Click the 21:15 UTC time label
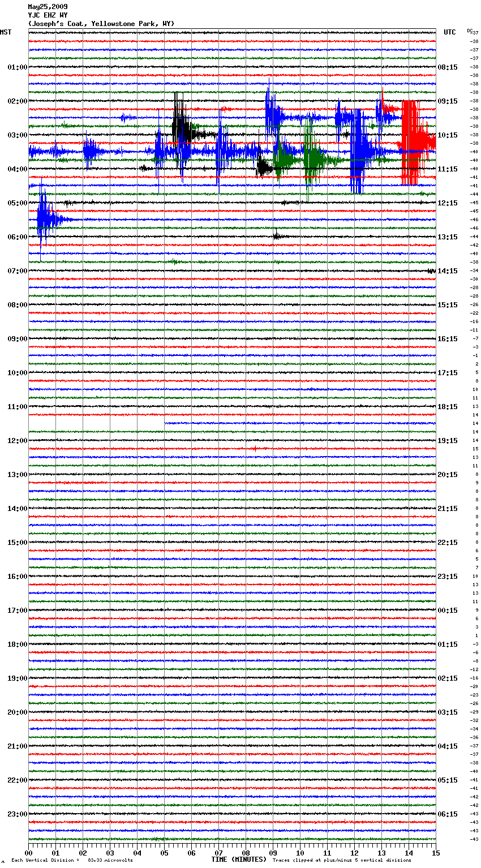This screenshot has height=868, width=481. [x=448, y=509]
